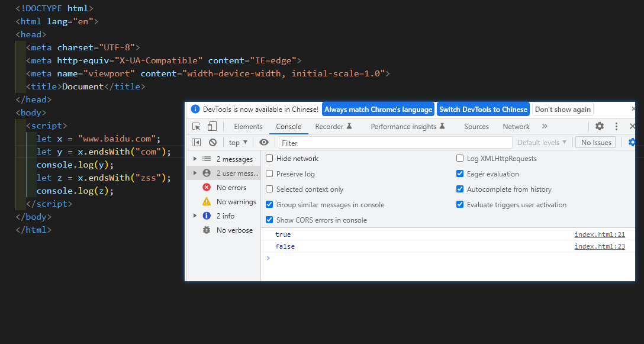Click the No Issues button

(596, 143)
